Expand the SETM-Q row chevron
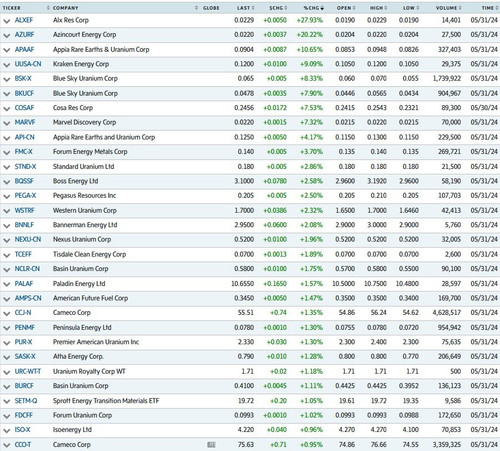 [6, 401]
